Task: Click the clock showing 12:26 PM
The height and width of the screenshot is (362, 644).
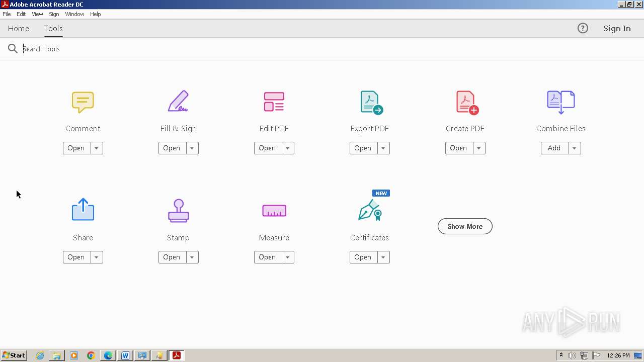Action: pos(618,355)
